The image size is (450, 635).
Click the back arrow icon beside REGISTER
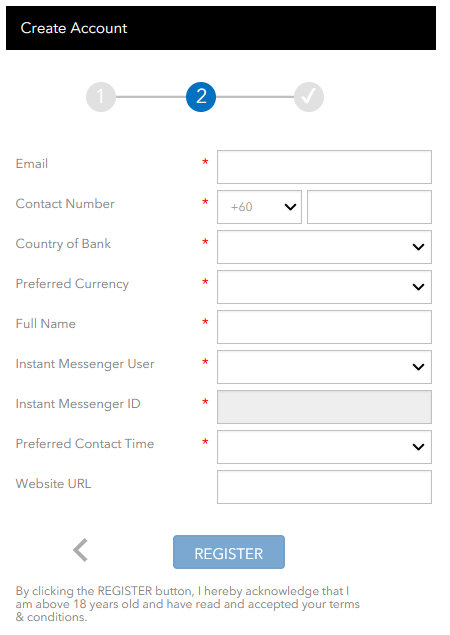[80, 550]
